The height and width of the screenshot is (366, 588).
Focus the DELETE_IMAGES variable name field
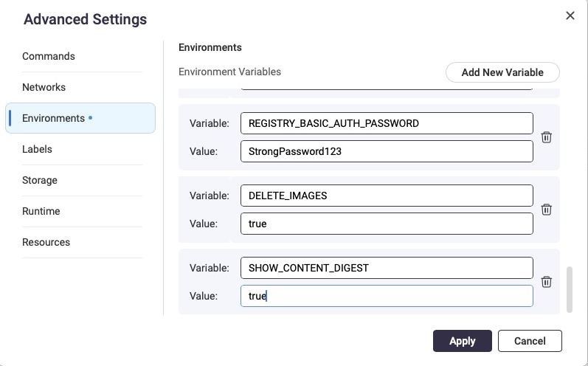387,196
